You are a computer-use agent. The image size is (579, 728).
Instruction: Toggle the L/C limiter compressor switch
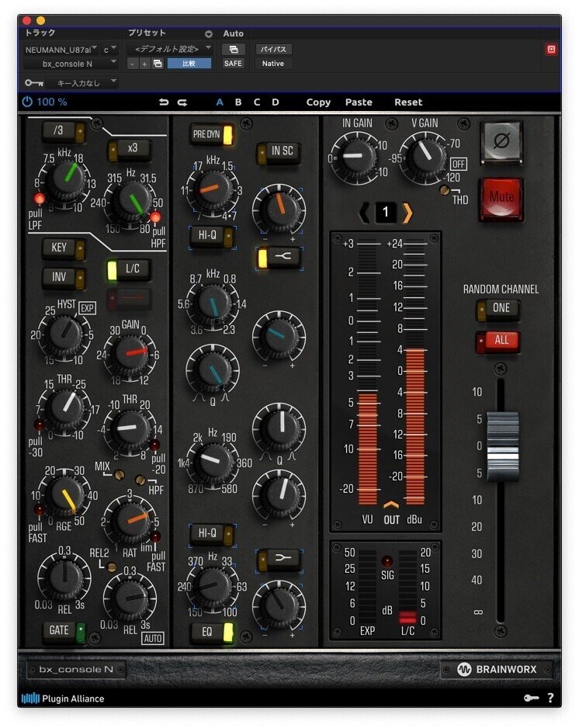pos(129,270)
